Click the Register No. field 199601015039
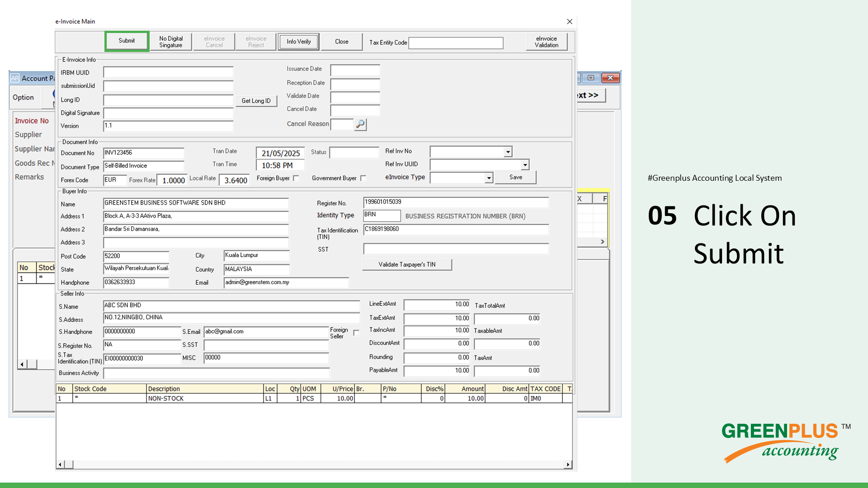The width and height of the screenshot is (868, 488). [456, 202]
